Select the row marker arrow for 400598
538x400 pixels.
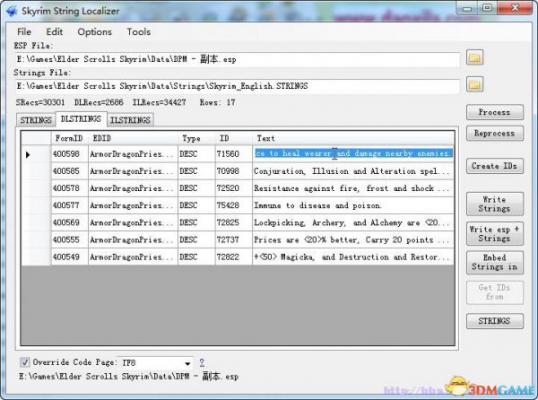tap(28, 155)
